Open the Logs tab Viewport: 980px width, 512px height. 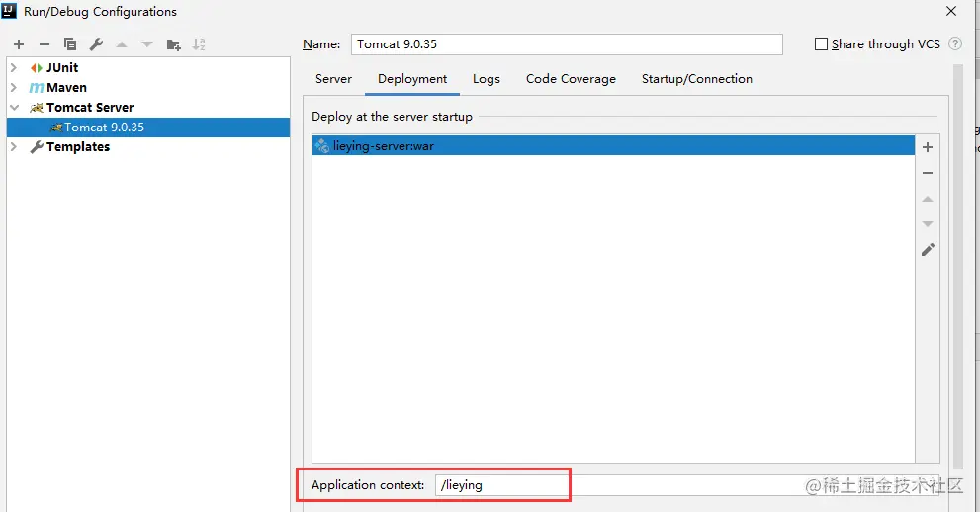[487, 79]
